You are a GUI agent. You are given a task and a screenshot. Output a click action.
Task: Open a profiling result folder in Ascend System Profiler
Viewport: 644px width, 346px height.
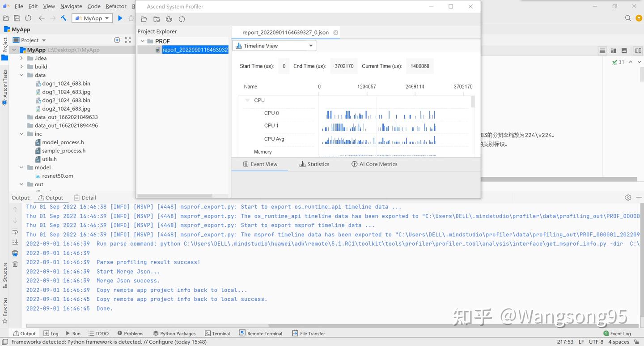(143, 19)
